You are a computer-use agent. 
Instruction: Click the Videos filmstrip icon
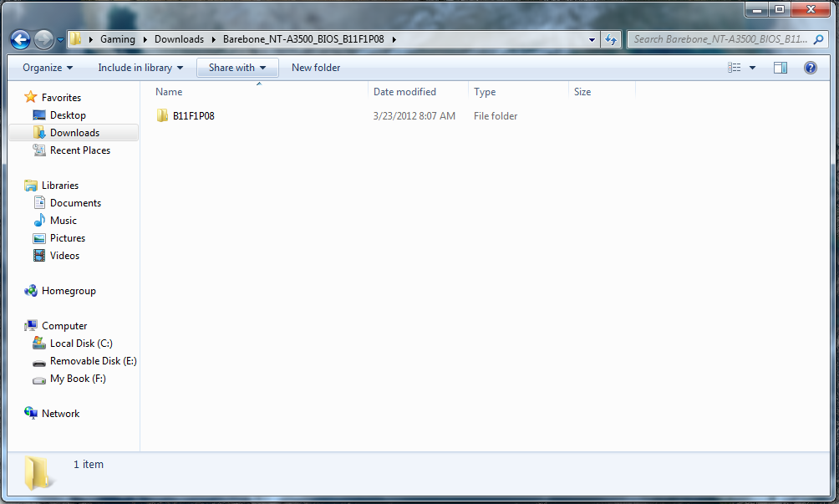click(x=39, y=255)
